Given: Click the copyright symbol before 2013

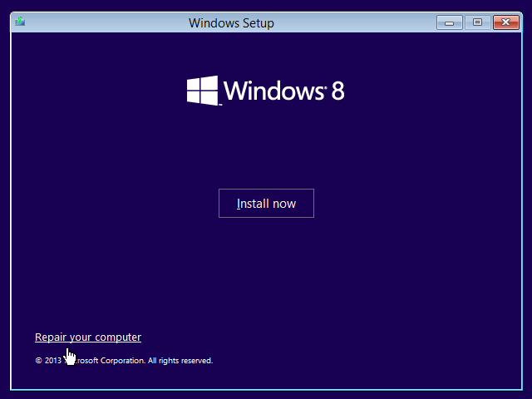Looking at the screenshot, I should [x=38, y=361].
